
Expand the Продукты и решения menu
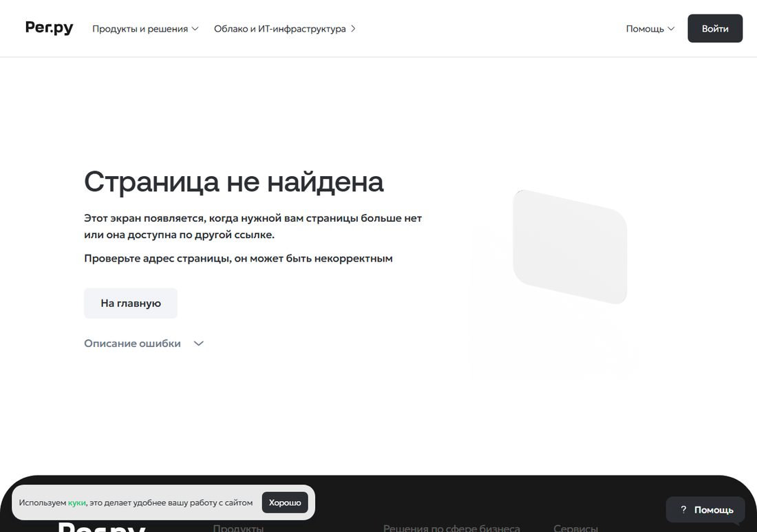click(x=145, y=28)
